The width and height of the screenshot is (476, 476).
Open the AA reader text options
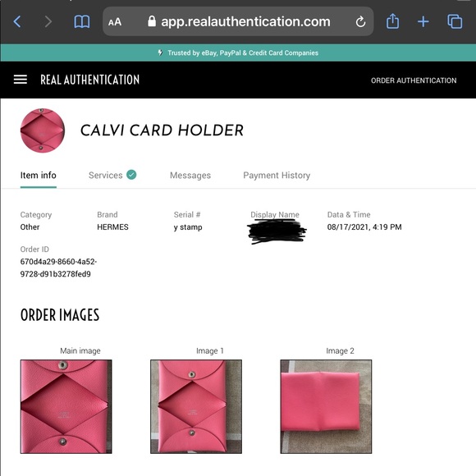115,22
